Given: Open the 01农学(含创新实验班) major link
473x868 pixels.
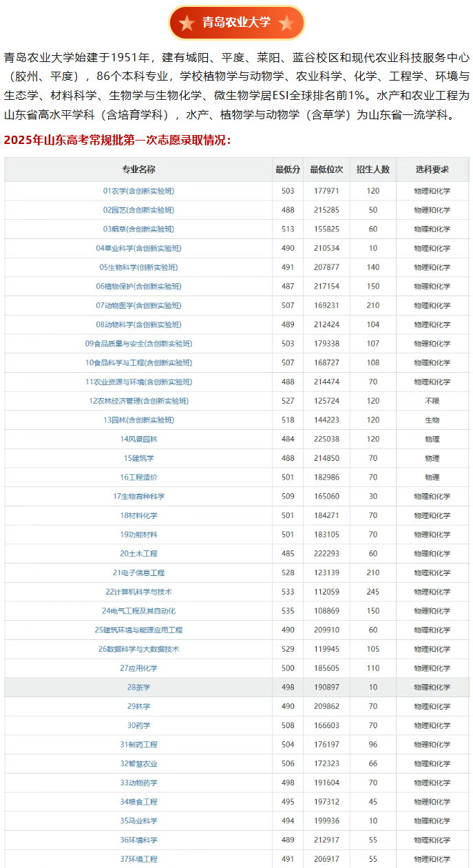Looking at the screenshot, I should (138, 191).
